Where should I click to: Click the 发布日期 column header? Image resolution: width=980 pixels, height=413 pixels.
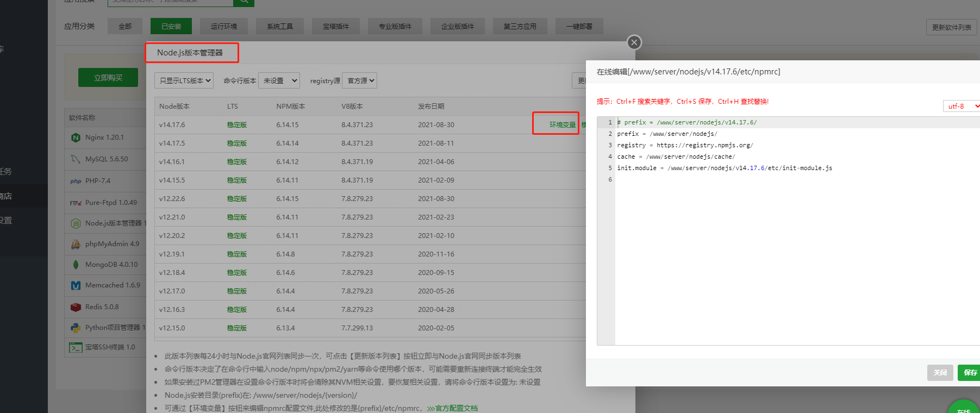click(431, 106)
